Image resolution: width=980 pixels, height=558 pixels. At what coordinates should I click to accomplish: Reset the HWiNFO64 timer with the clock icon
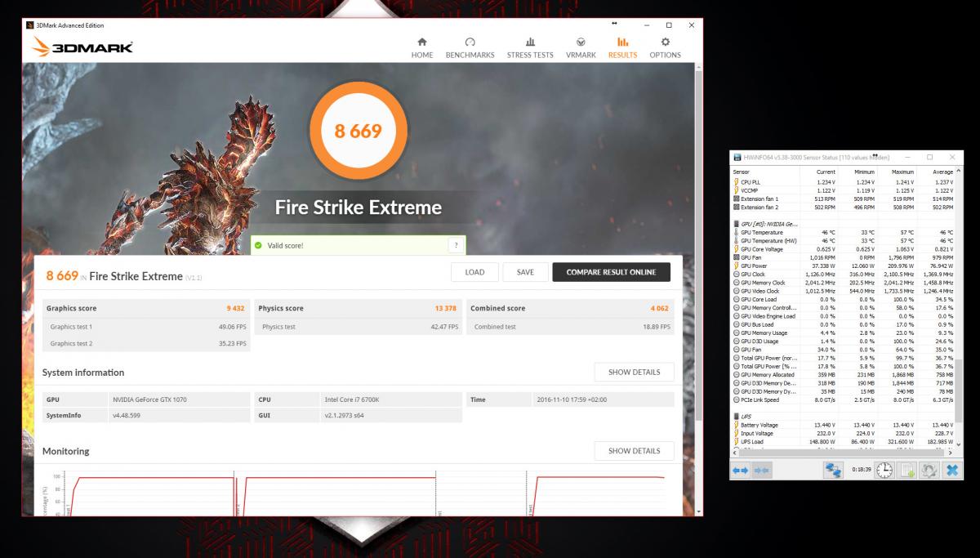[x=885, y=470]
